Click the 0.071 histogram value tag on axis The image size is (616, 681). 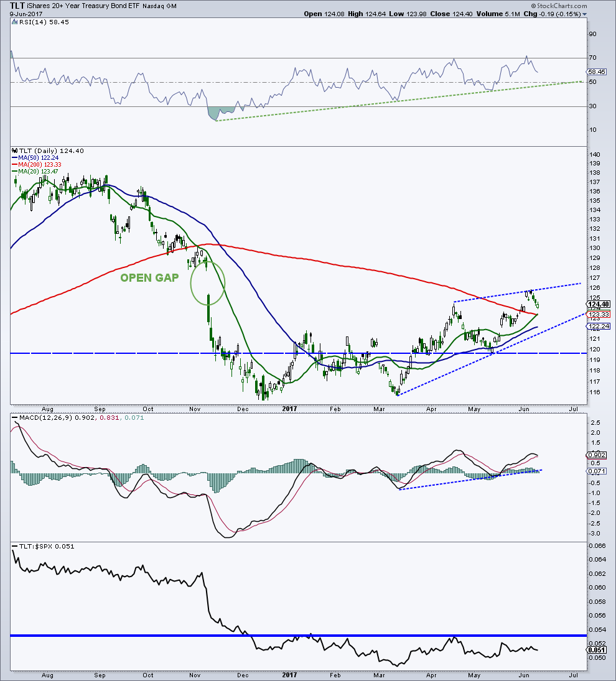(x=598, y=471)
